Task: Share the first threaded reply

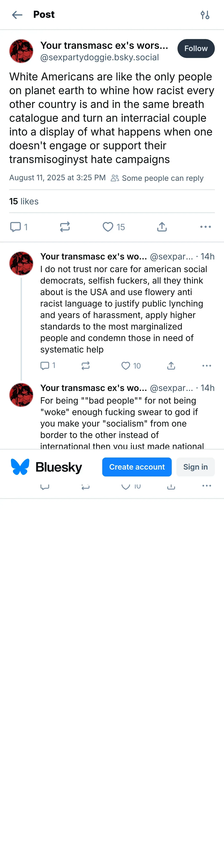Action: tap(171, 366)
